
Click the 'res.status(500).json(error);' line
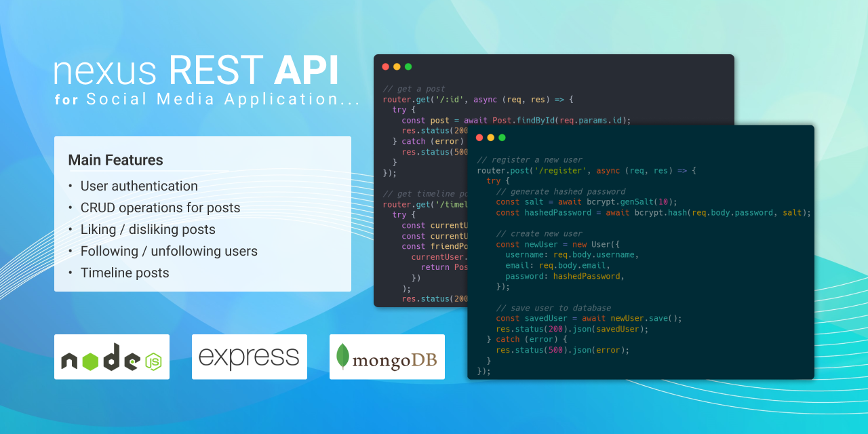coord(563,350)
